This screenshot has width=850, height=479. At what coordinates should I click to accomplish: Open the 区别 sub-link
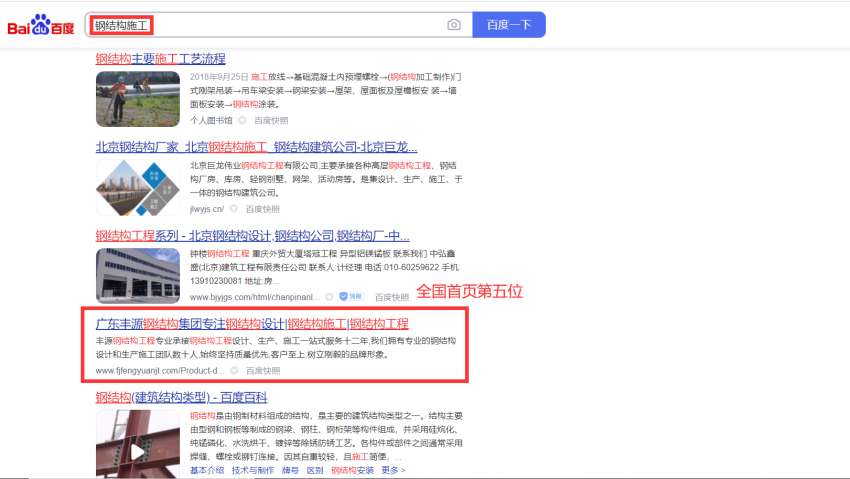pyautogui.click(x=314, y=470)
